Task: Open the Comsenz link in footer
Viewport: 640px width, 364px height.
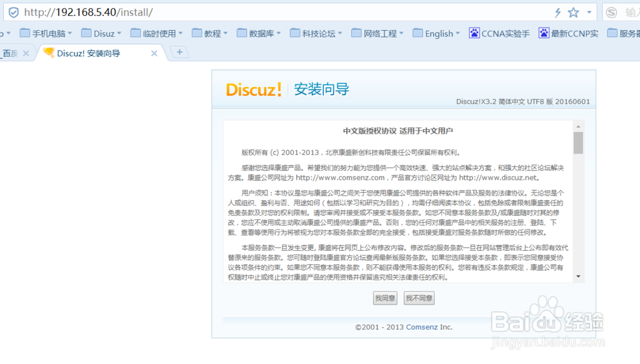Action: (422, 327)
